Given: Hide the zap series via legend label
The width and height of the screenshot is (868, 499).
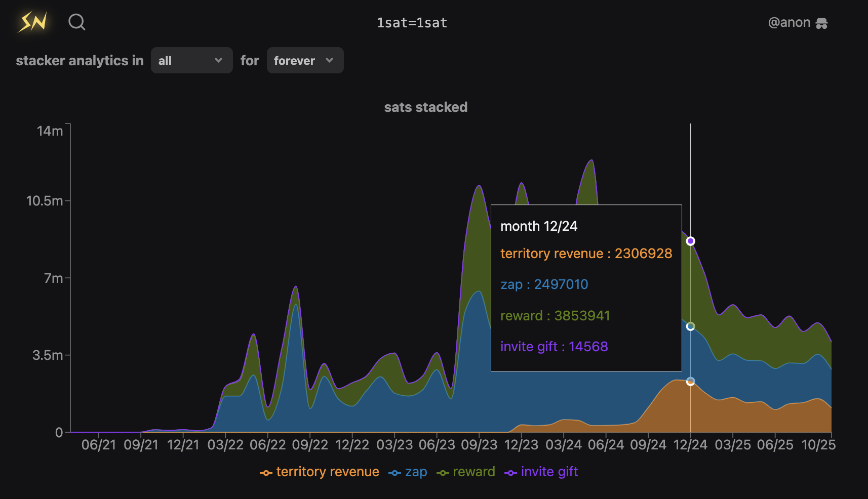Looking at the screenshot, I should click(x=416, y=472).
